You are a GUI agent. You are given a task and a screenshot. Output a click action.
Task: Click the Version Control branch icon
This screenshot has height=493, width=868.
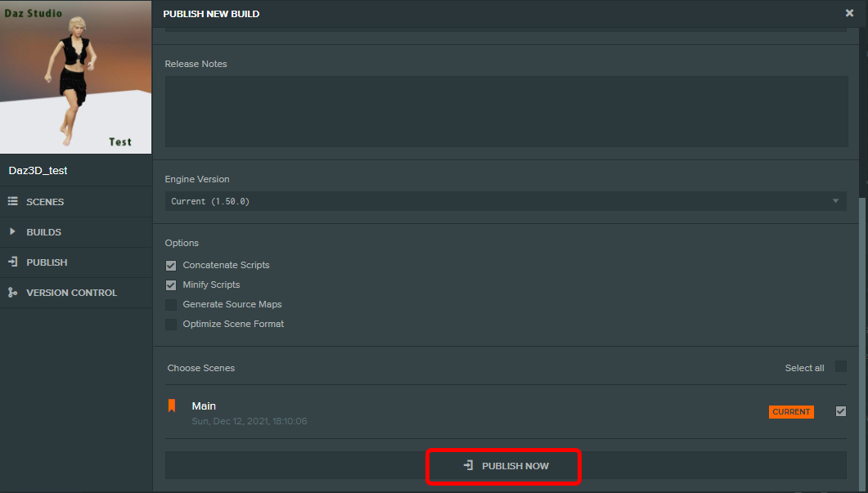click(13, 292)
